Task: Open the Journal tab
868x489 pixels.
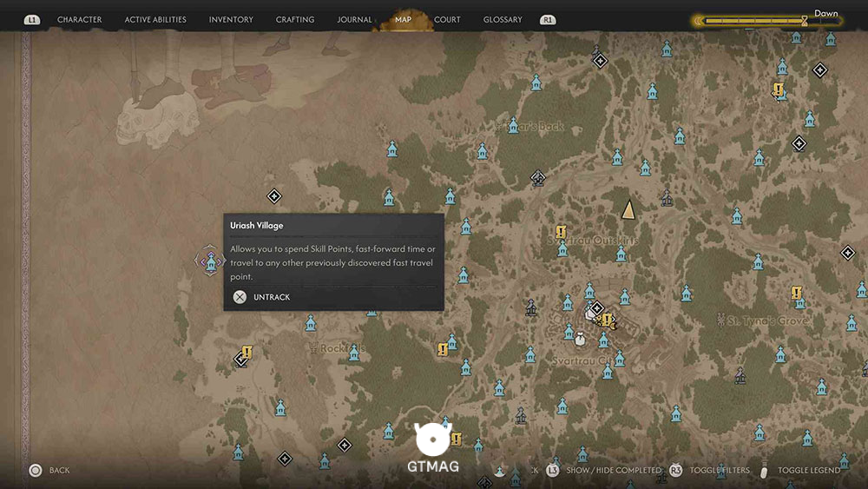Action: pos(354,19)
